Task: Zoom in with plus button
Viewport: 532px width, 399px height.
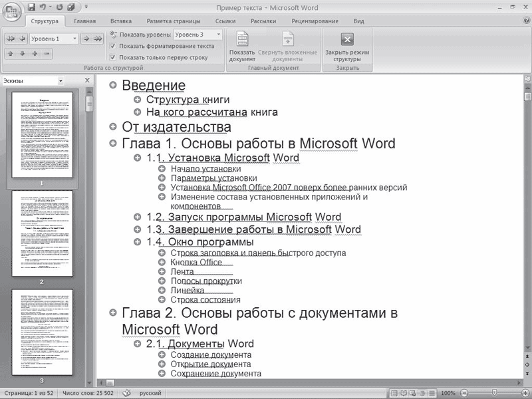Action: coord(526,393)
